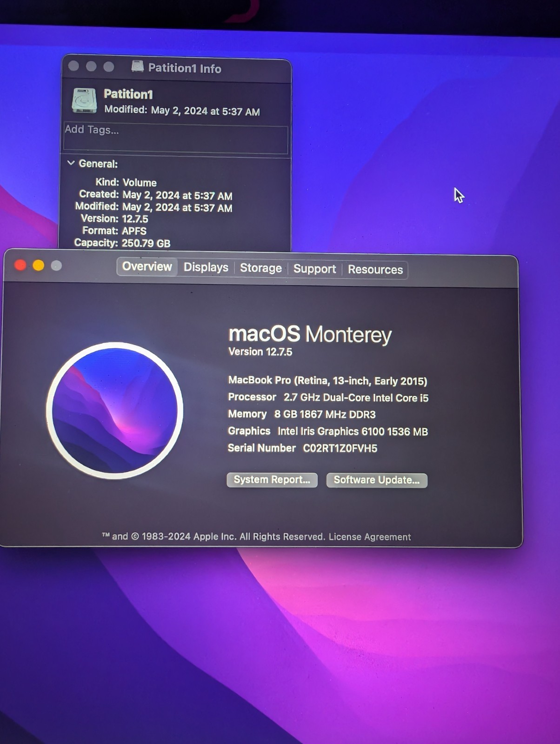Collapse the General section in Patition1 Info
The width and height of the screenshot is (560, 744).
(x=71, y=163)
